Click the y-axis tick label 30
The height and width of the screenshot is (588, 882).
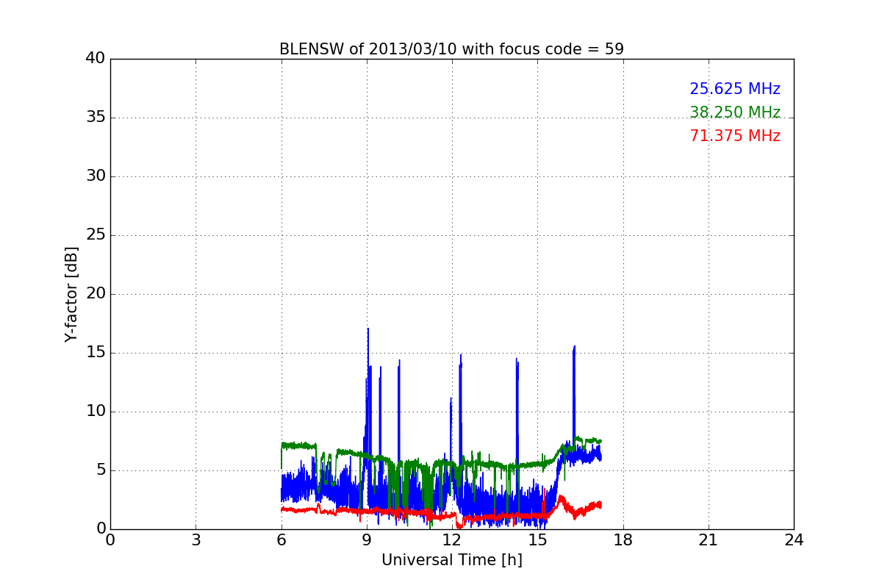96,176
